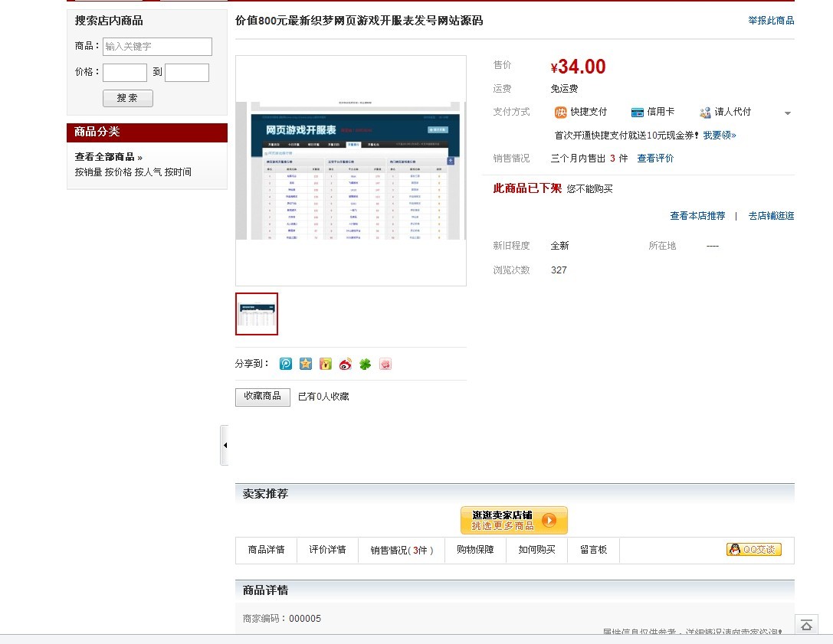The height and width of the screenshot is (644, 833).
Task: Select the 信用卡 credit card payment icon
Action: tap(637, 111)
